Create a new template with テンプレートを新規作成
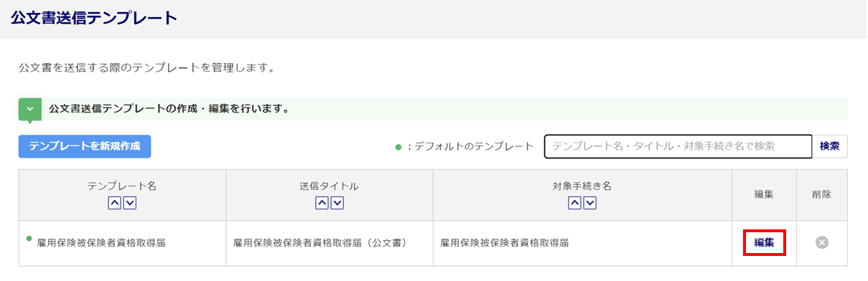This screenshot has width=868, height=281. click(x=85, y=146)
